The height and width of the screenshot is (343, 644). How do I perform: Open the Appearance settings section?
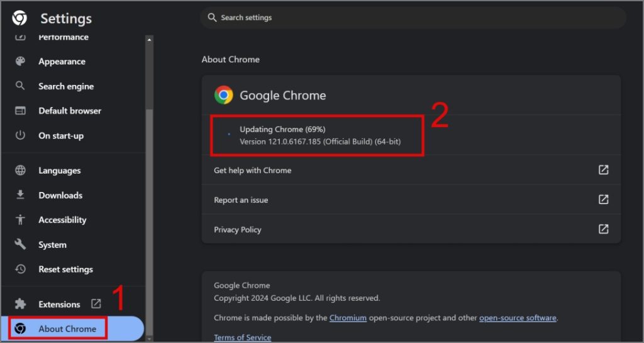point(62,61)
